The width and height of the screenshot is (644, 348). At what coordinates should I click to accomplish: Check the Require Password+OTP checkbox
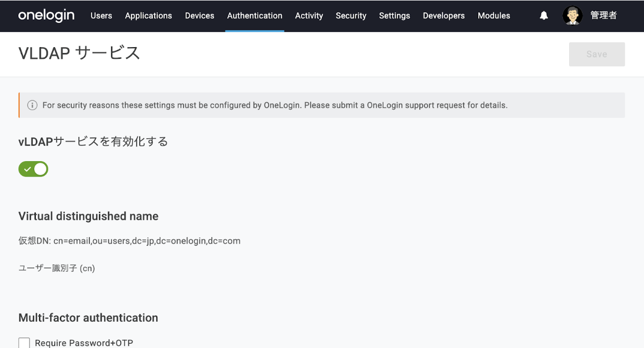coord(24,343)
